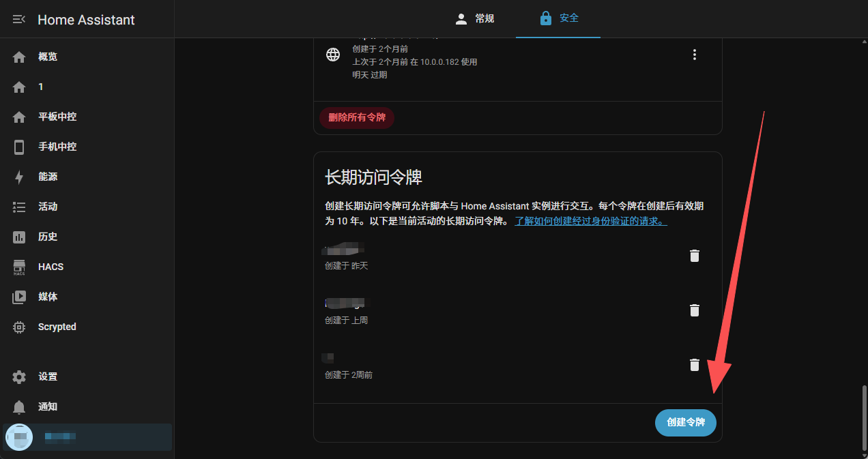This screenshot has height=459, width=868.
Task: Click the page vertical scrollbar thumb
Action: click(864, 418)
